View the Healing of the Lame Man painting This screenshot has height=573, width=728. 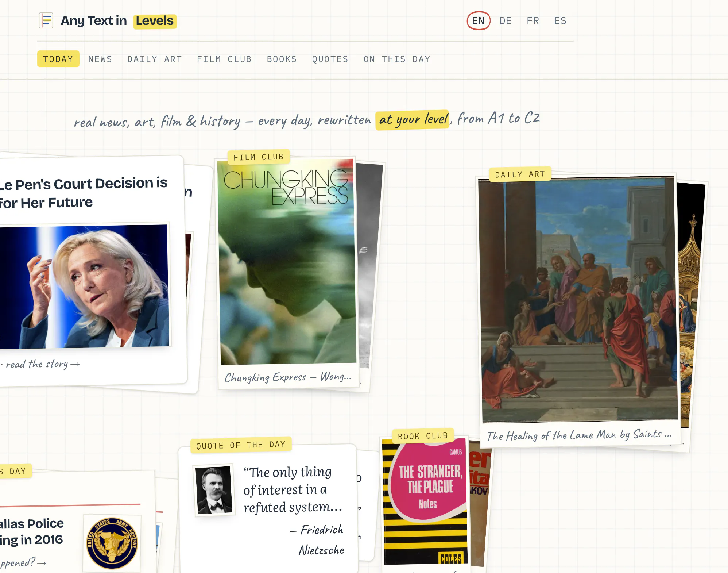pyautogui.click(x=578, y=299)
